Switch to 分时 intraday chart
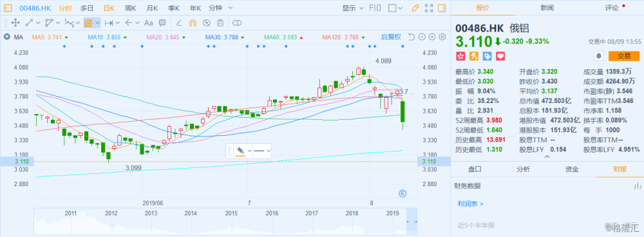Screen dimensions: 644x237 click(65, 8)
